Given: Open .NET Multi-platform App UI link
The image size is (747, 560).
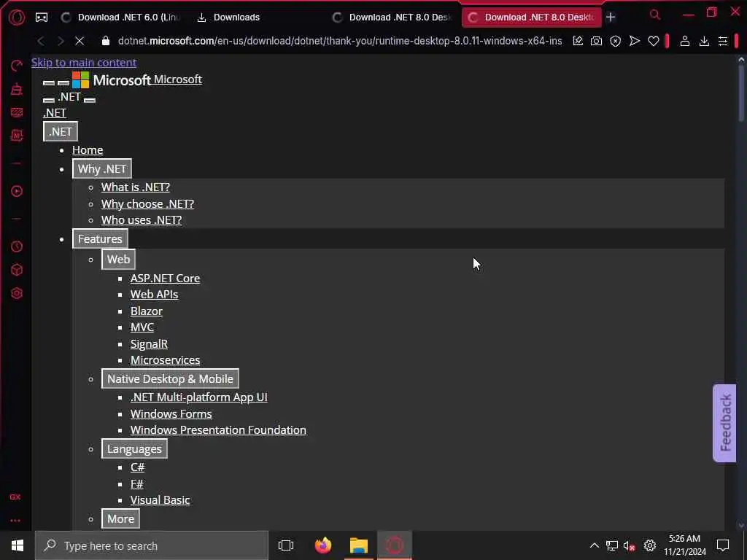Looking at the screenshot, I should pos(199,397).
